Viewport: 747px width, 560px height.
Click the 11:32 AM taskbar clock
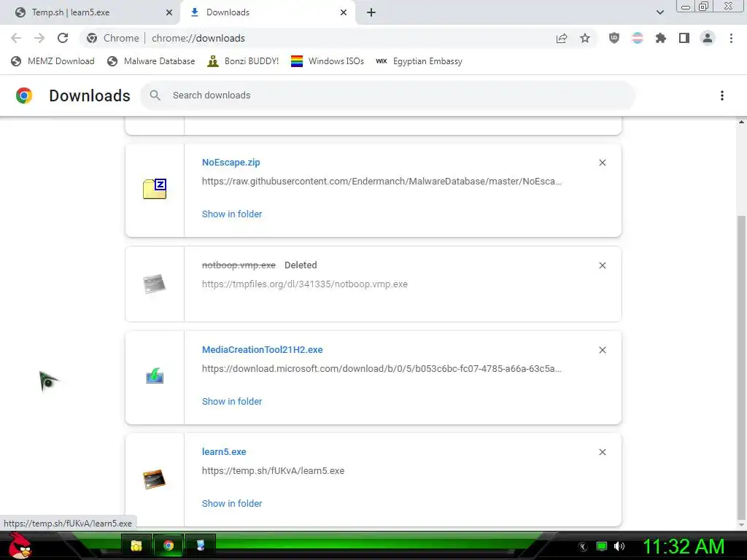click(684, 547)
